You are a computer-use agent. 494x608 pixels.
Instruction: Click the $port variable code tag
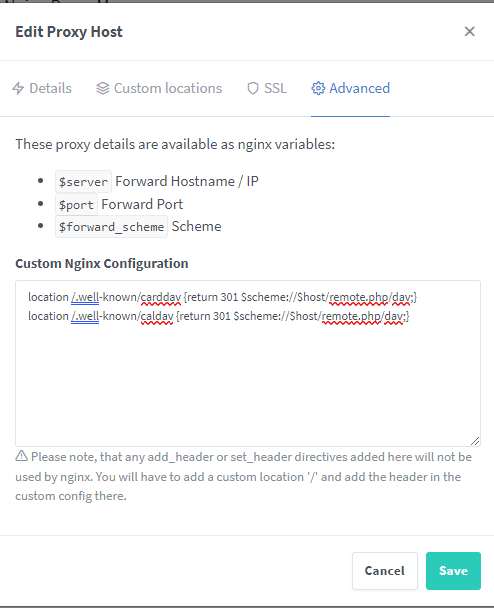click(x=76, y=204)
